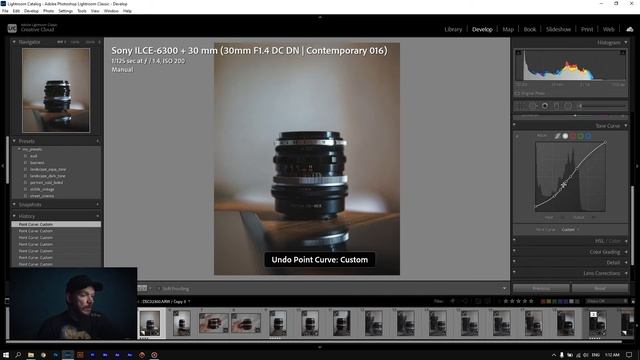640x360 pixels.
Task: Collapse the right panel group arrow
Action: point(637,166)
